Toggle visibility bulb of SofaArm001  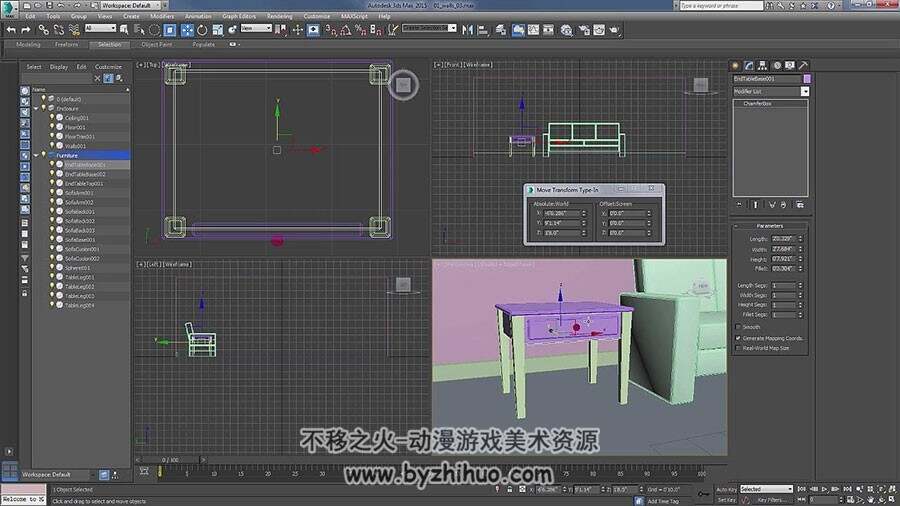coord(52,193)
